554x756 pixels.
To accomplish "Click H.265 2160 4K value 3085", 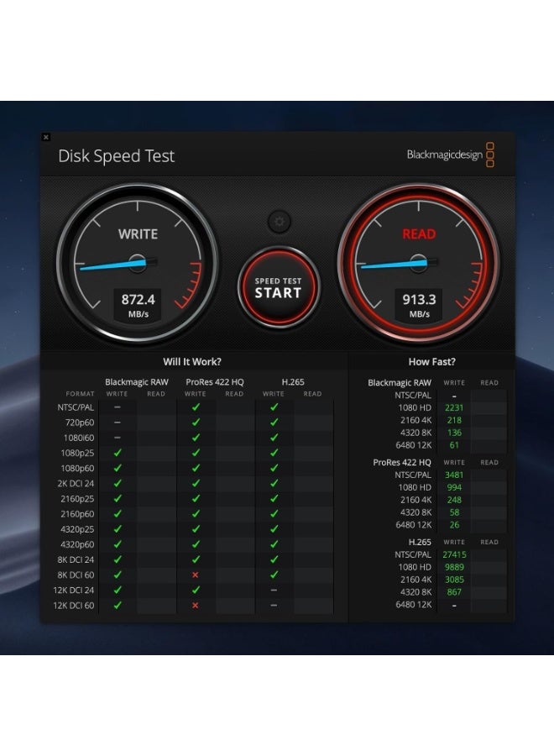I will [x=454, y=580].
